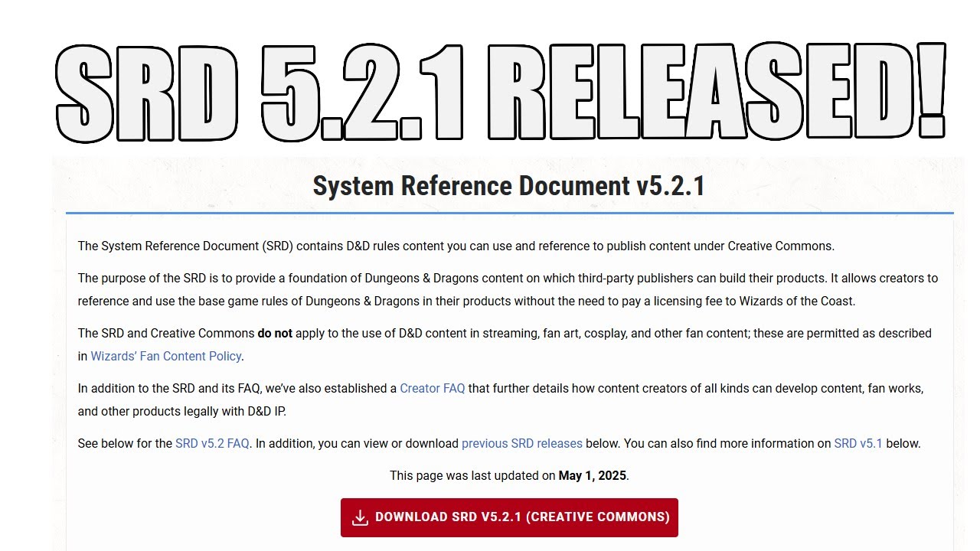980x551 pixels.
Task: Open the previous SRD releases link
Action: (521, 443)
